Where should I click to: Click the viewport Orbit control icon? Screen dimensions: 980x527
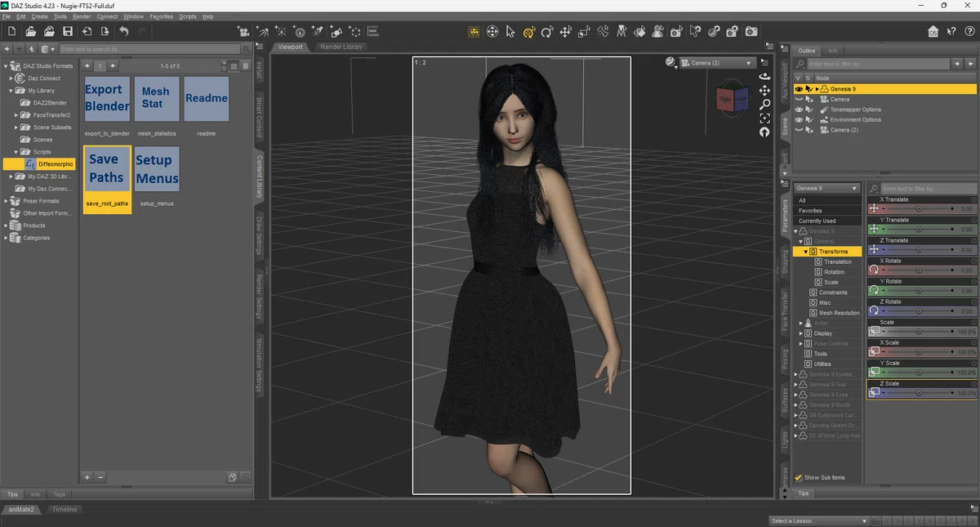[764, 77]
